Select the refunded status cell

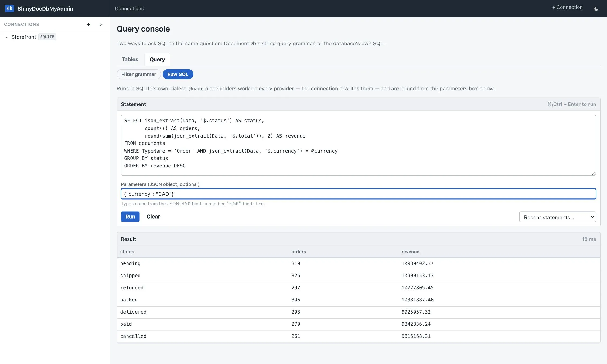click(x=132, y=288)
